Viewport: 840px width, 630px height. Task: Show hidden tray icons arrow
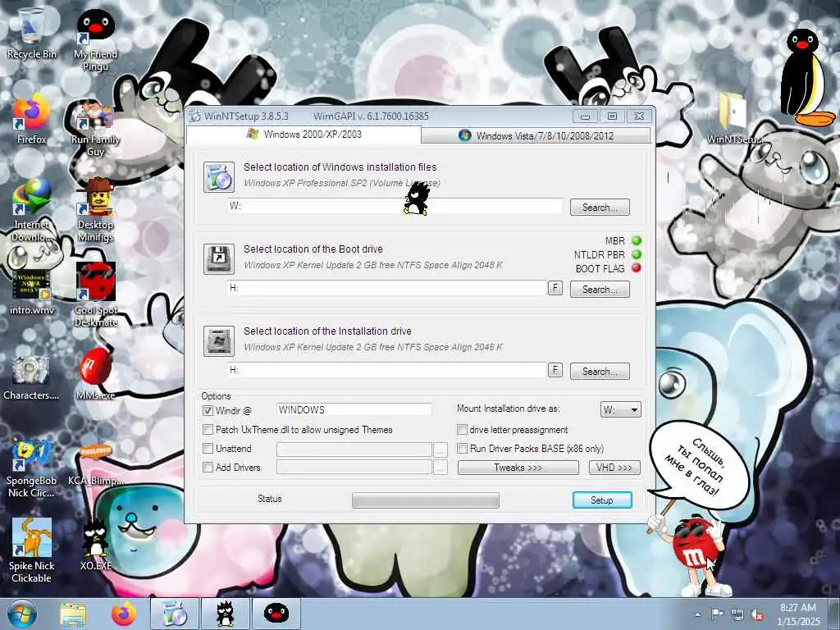[697, 614]
